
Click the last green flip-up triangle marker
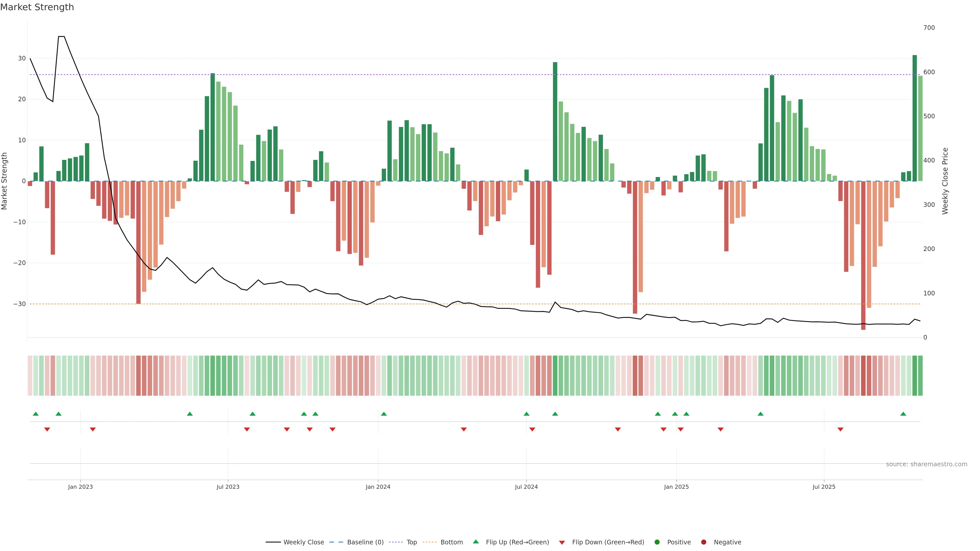pyautogui.click(x=903, y=414)
